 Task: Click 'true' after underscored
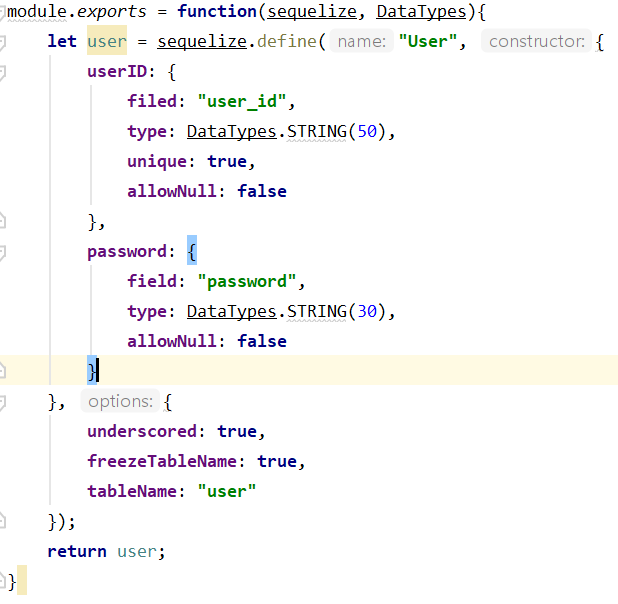tap(237, 431)
